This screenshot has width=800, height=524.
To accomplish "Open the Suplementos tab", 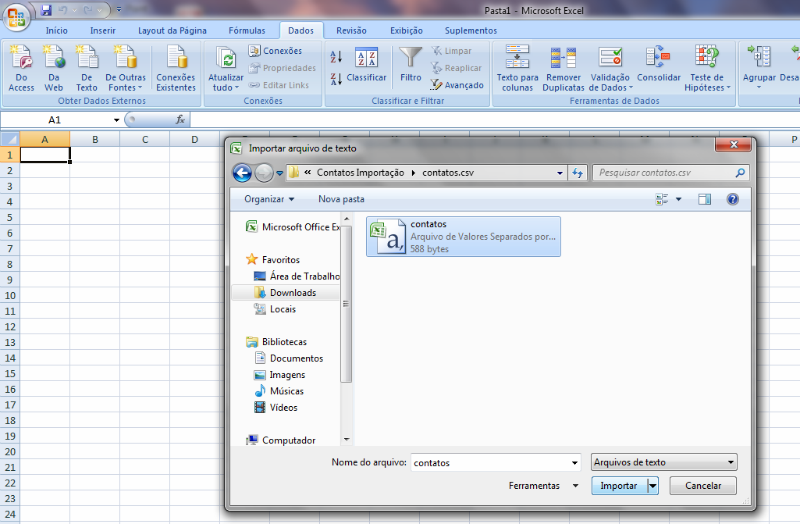I will click(x=470, y=31).
